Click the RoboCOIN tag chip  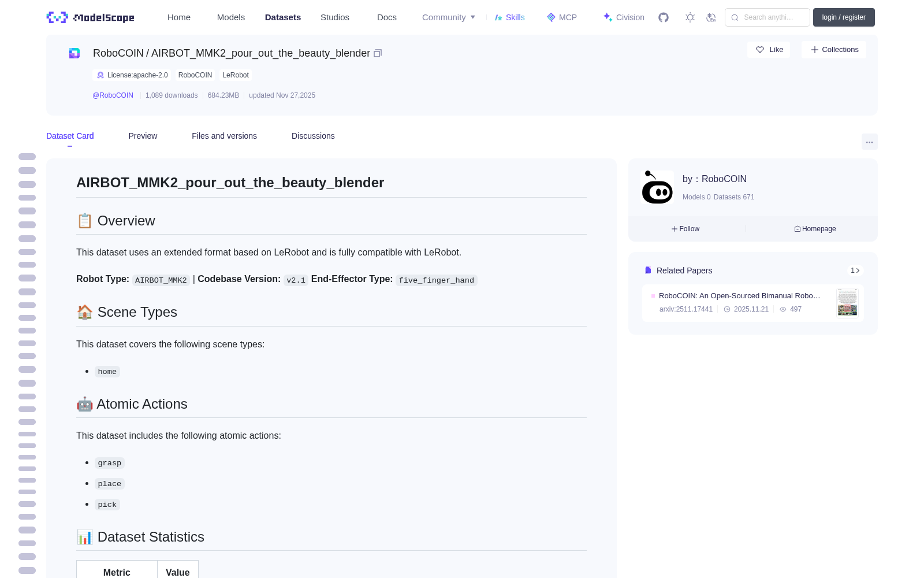pyautogui.click(x=195, y=75)
